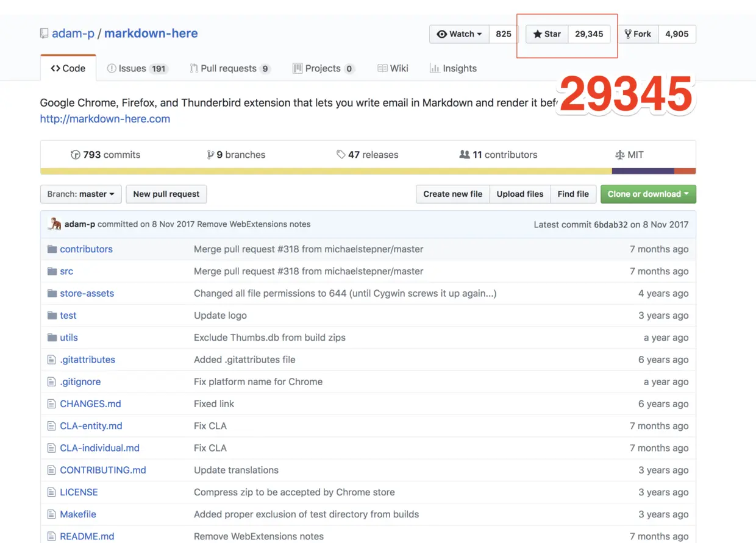Open the utils folder
This screenshot has width=756, height=543.
69,338
